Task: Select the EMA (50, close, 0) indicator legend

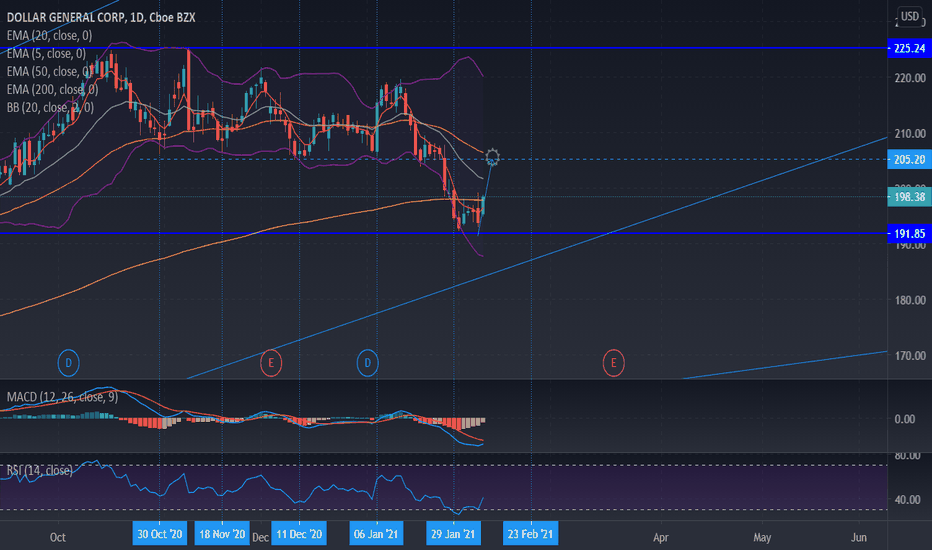Action: 49,71
